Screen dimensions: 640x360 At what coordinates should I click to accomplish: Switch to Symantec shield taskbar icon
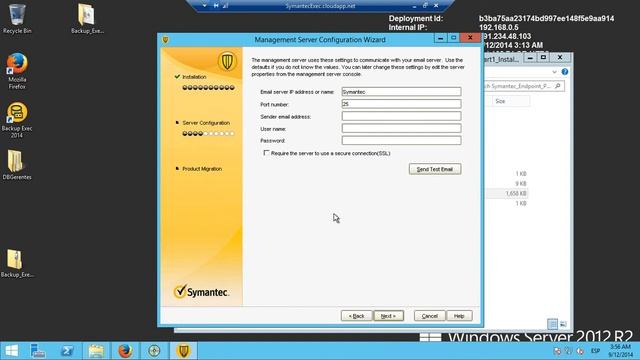coord(184,351)
